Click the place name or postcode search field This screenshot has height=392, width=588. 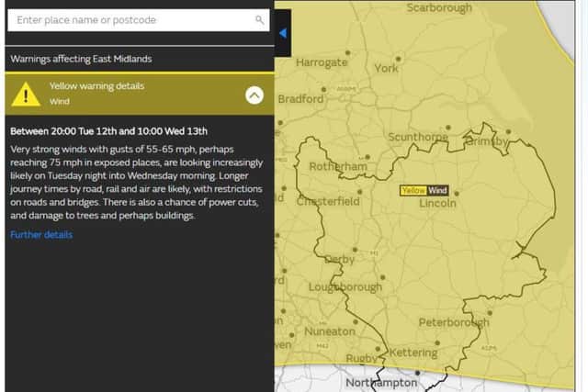139,20
